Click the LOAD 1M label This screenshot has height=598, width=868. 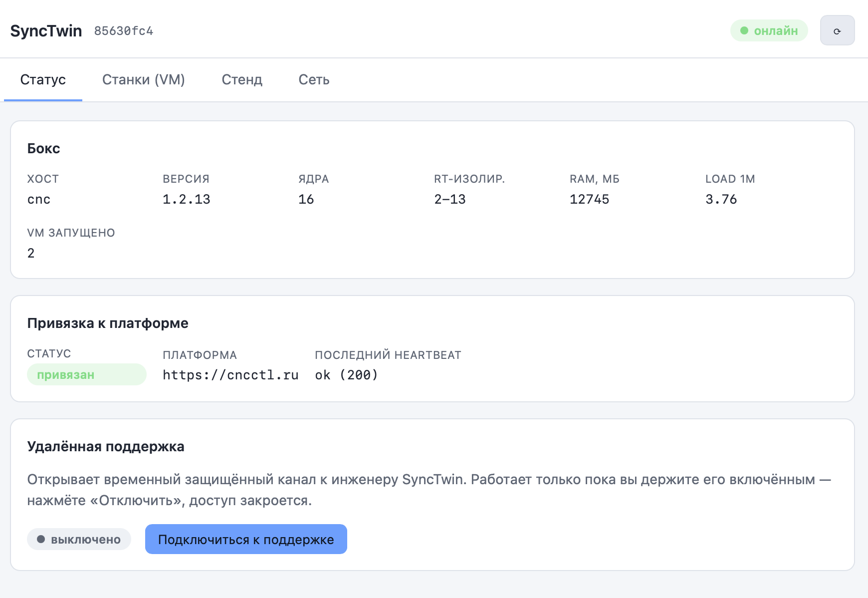[730, 179]
